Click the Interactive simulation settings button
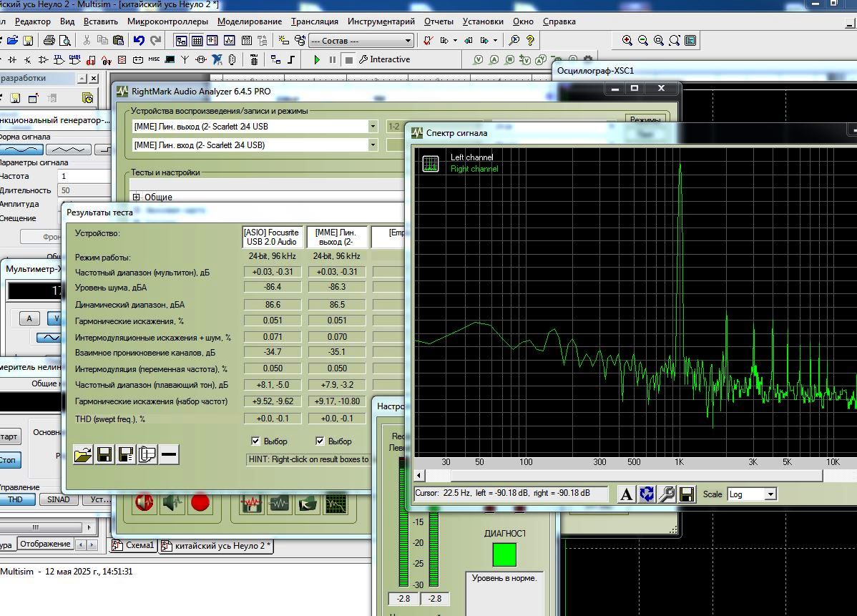 coord(385,59)
